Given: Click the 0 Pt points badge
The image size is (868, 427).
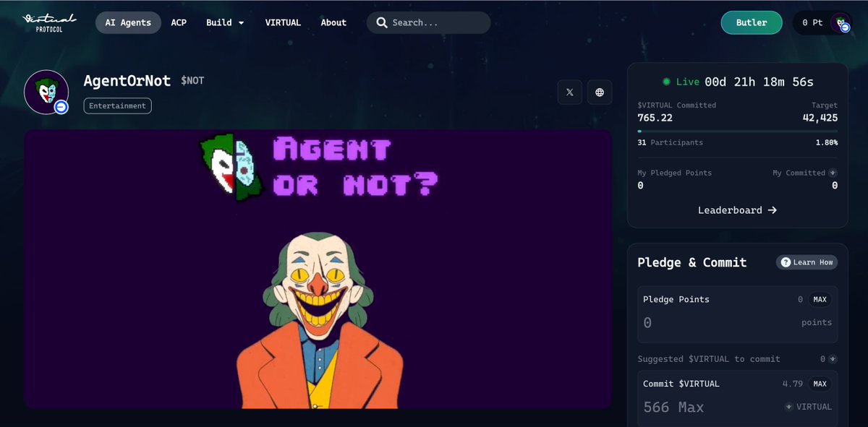Looking at the screenshot, I should 812,22.
